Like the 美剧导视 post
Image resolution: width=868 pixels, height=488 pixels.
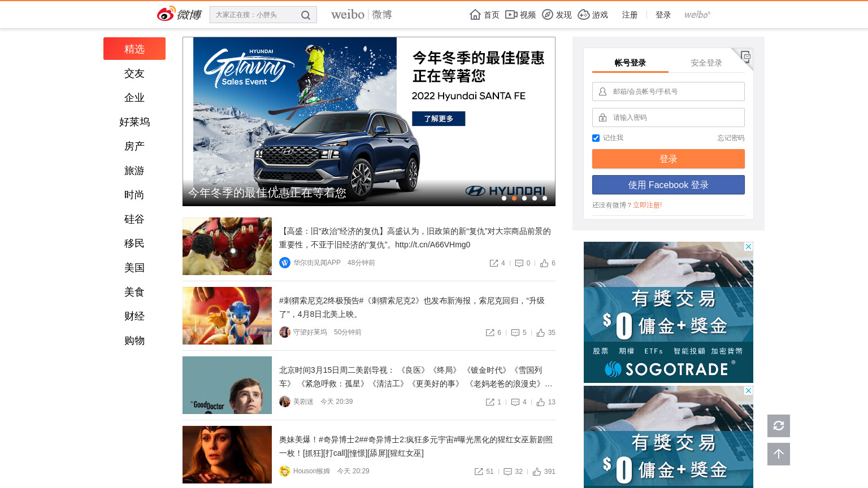(x=541, y=402)
